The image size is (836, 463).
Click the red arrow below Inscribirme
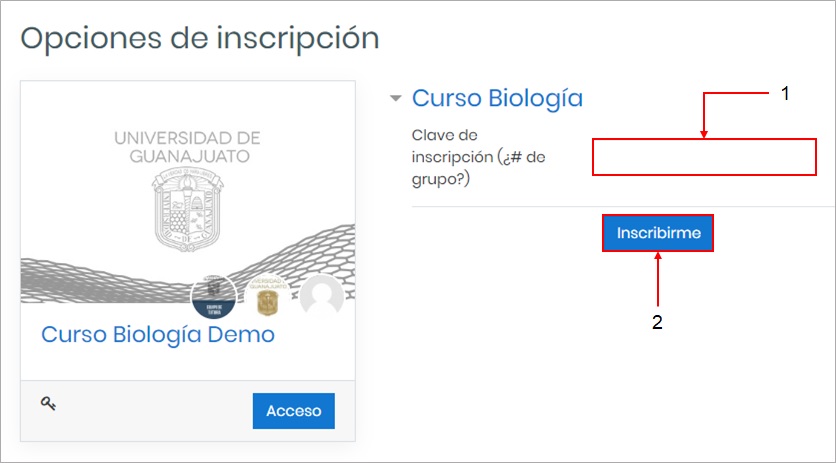coord(658,278)
